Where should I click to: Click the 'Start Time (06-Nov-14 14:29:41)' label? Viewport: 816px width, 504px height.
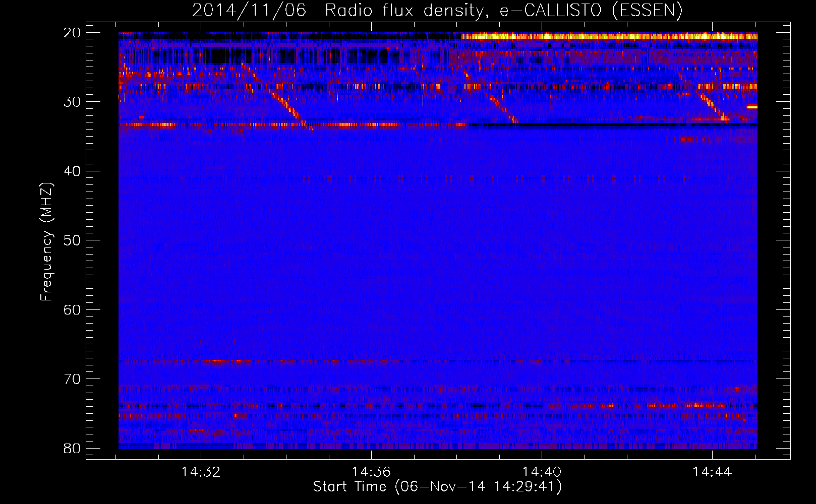coord(437,487)
